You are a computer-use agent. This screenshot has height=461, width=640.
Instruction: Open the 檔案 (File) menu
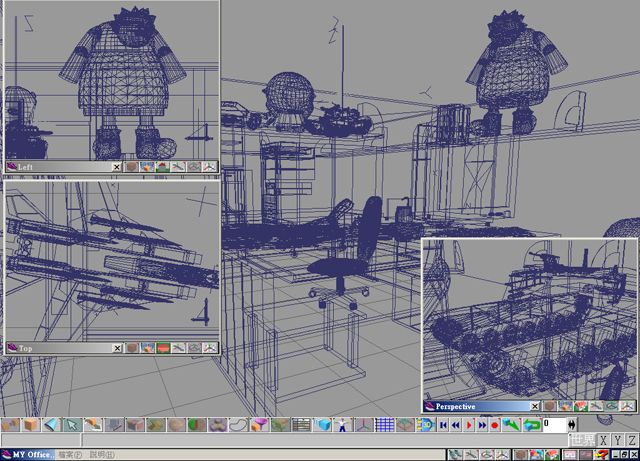point(70,454)
